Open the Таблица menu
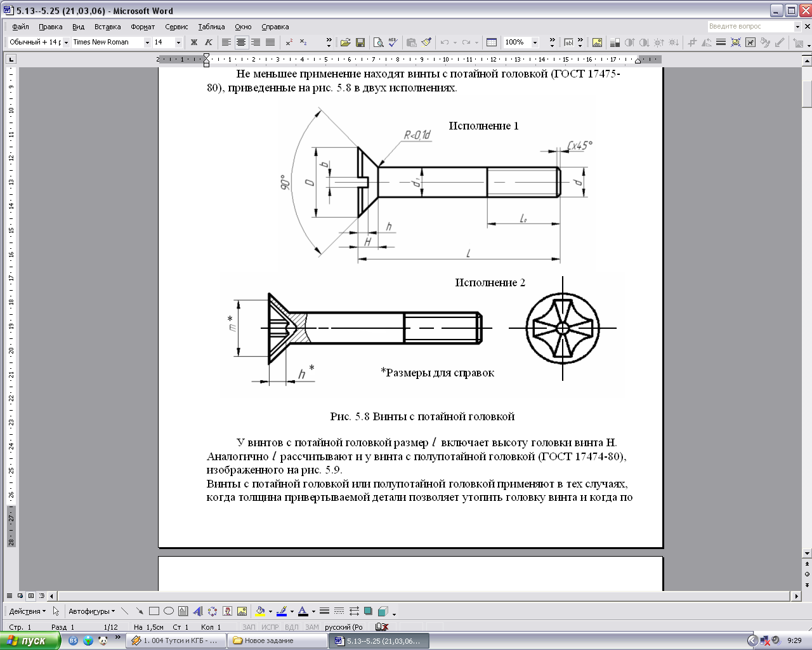Viewport: 812px width, 650px height. coord(211,27)
